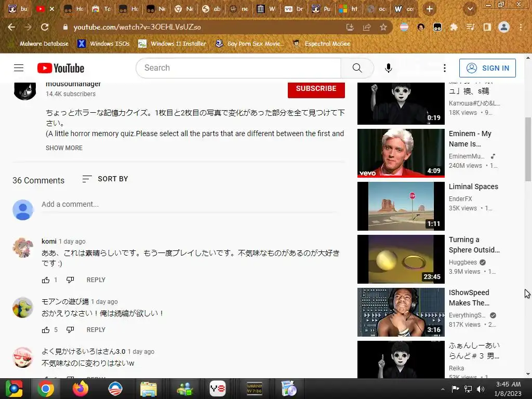
Task: Open the Liminal Spaces video thumbnail
Action: [x=401, y=206]
